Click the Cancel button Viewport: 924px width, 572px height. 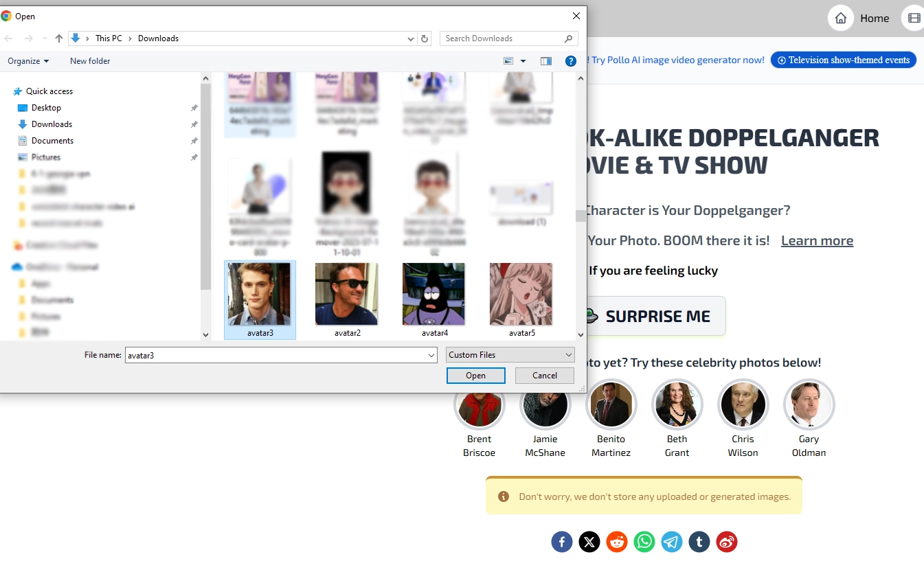(x=545, y=376)
